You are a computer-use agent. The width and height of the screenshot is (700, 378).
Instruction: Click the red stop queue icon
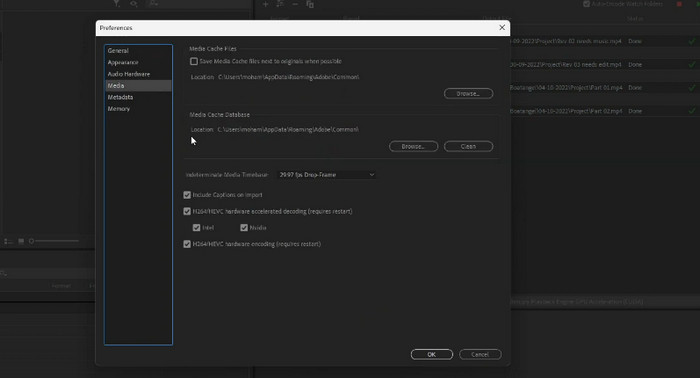(679, 4)
